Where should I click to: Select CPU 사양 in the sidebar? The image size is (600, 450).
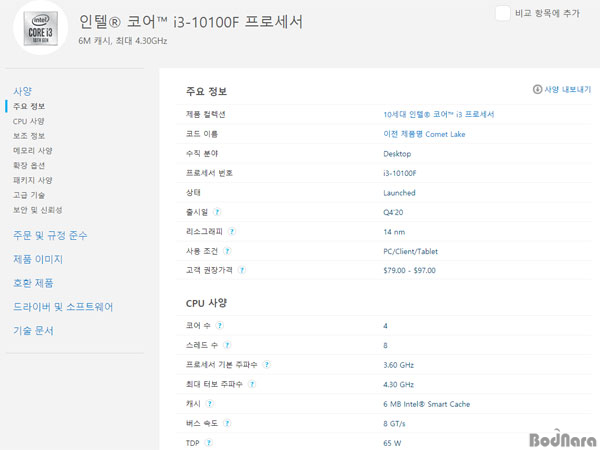(29, 121)
